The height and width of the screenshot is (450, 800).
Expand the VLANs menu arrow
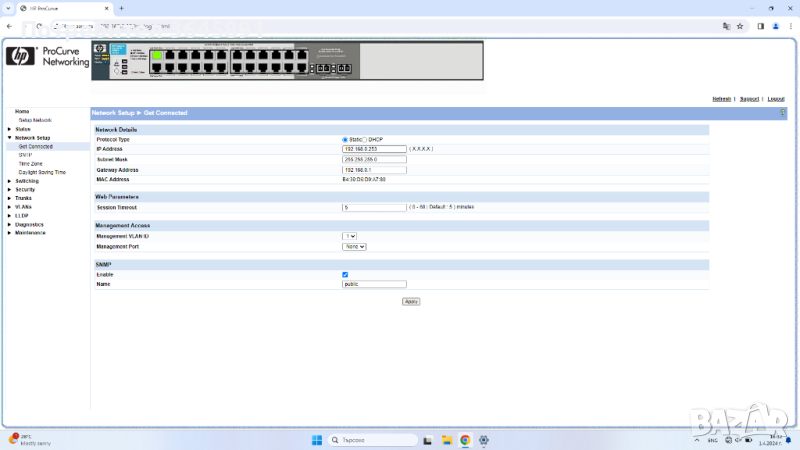(x=9, y=207)
